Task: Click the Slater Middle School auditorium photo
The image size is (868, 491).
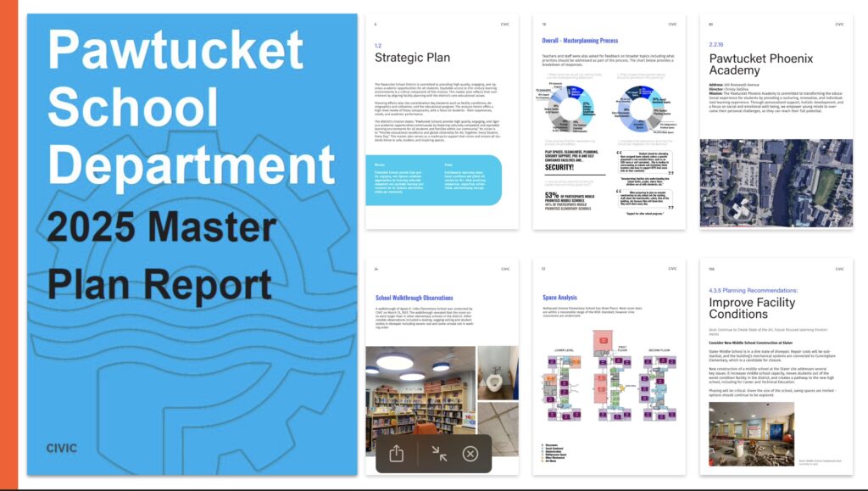Action: [751, 432]
